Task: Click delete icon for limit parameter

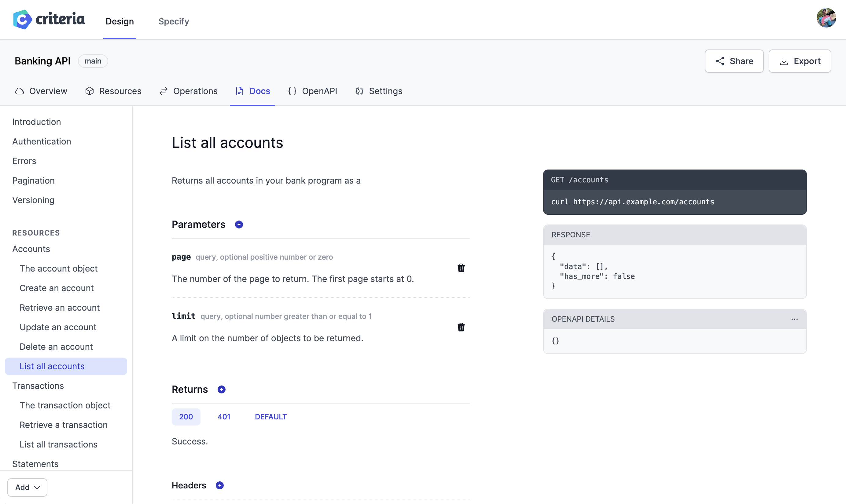Action: click(462, 327)
